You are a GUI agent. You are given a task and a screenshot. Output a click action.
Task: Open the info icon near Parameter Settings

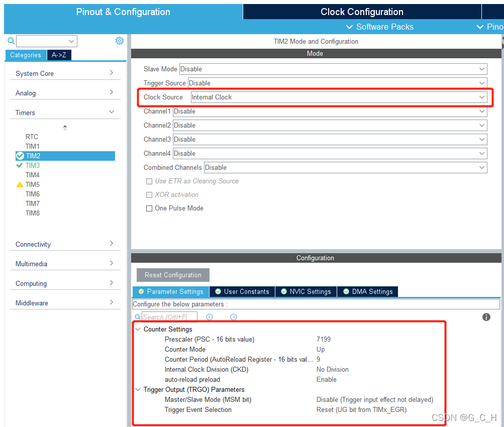click(x=485, y=317)
